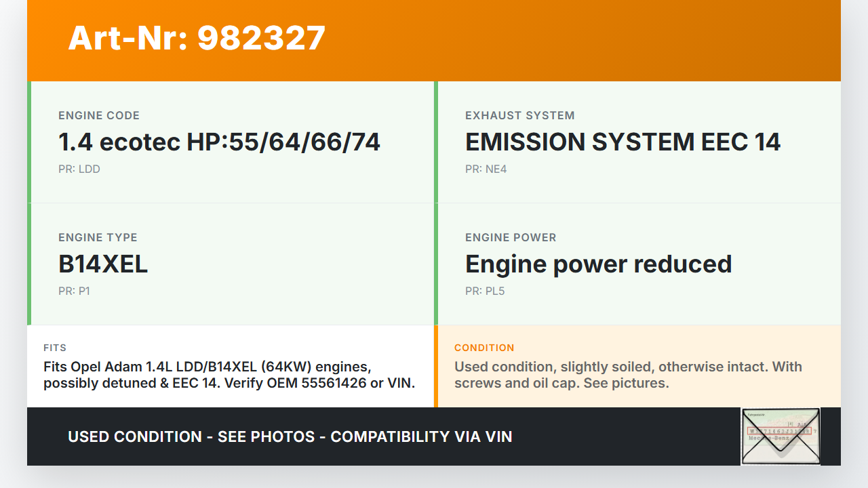Click the PR: P1 code text

click(x=74, y=291)
